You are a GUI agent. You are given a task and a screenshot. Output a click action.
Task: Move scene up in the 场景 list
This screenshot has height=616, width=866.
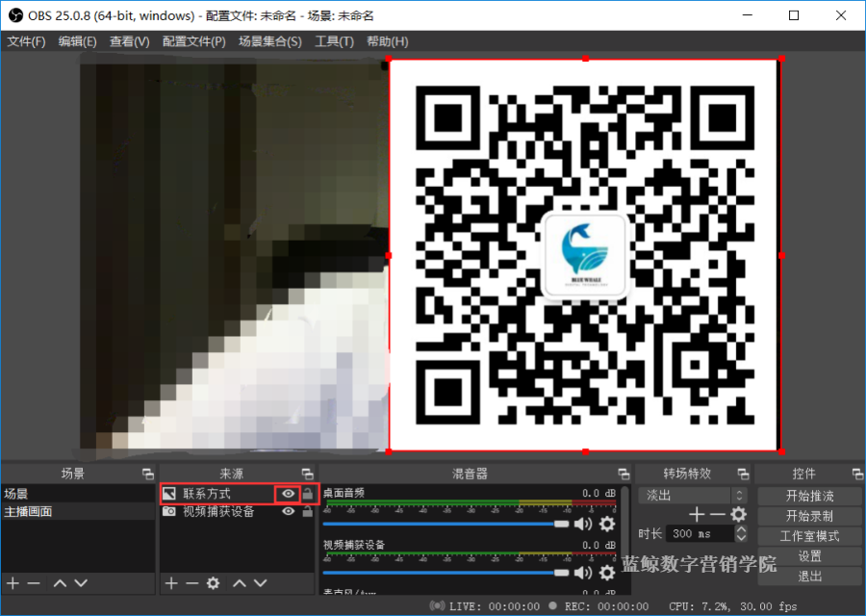click(x=60, y=583)
